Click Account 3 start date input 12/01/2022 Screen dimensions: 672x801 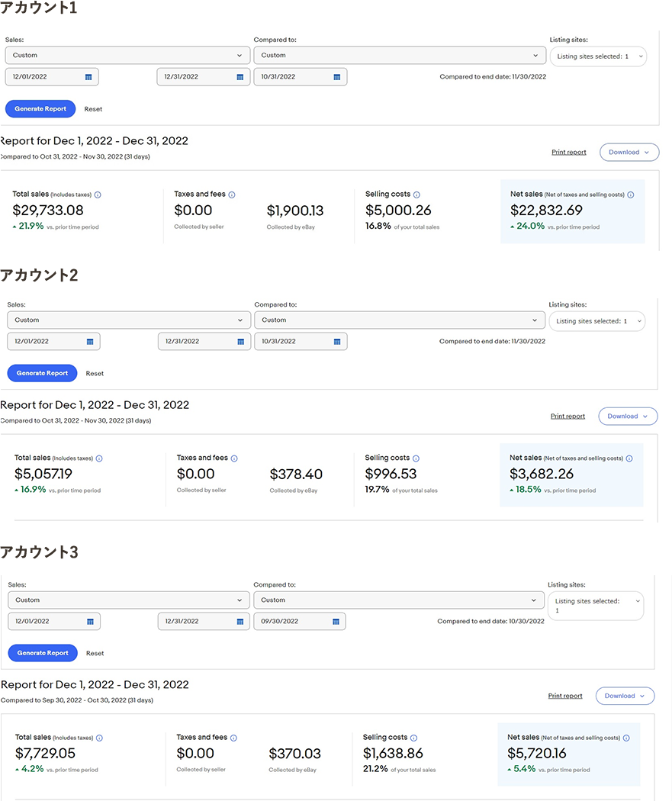tap(46, 622)
